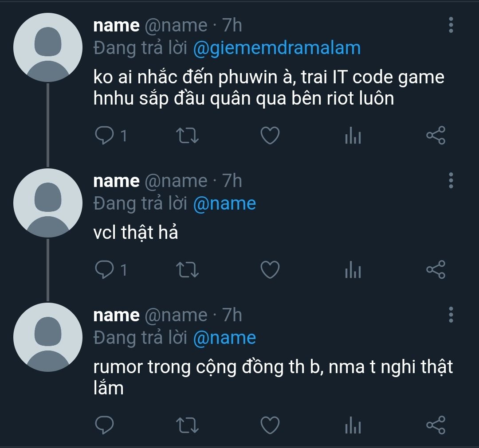Image resolution: width=479 pixels, height=448 pixels.
Task: Open @name mention in second tweet
Action: click(224, 204)
